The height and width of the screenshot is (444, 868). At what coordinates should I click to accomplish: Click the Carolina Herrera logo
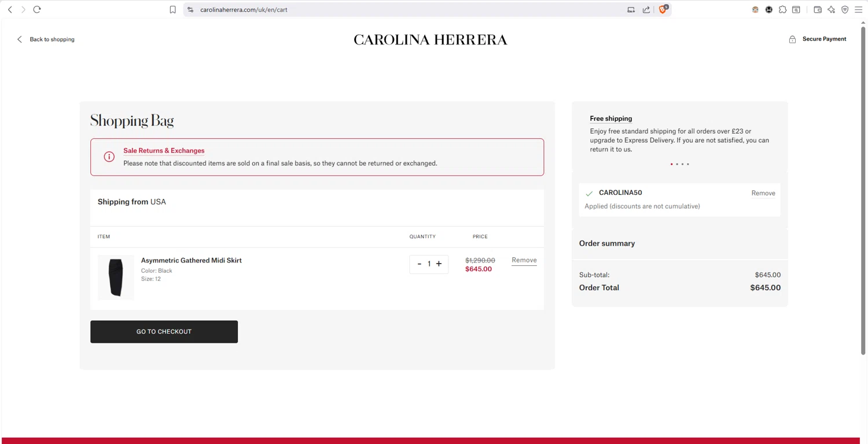(x=431, y=40)
